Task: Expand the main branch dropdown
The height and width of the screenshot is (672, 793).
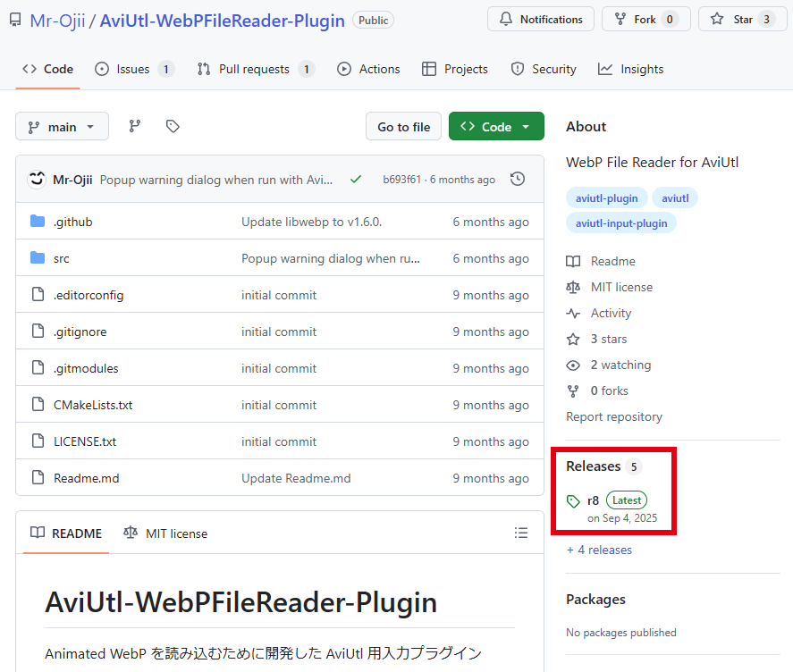Action: 62,127
